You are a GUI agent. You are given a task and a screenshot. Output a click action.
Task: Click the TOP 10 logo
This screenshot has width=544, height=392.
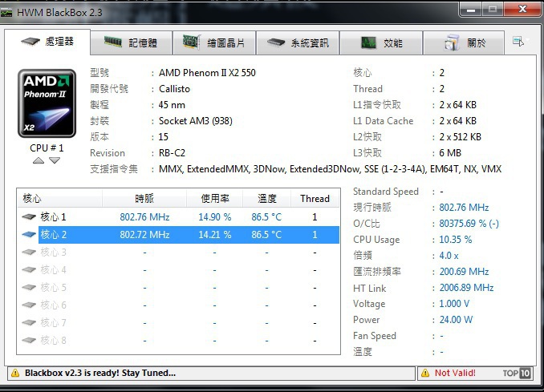click(517, 374)
